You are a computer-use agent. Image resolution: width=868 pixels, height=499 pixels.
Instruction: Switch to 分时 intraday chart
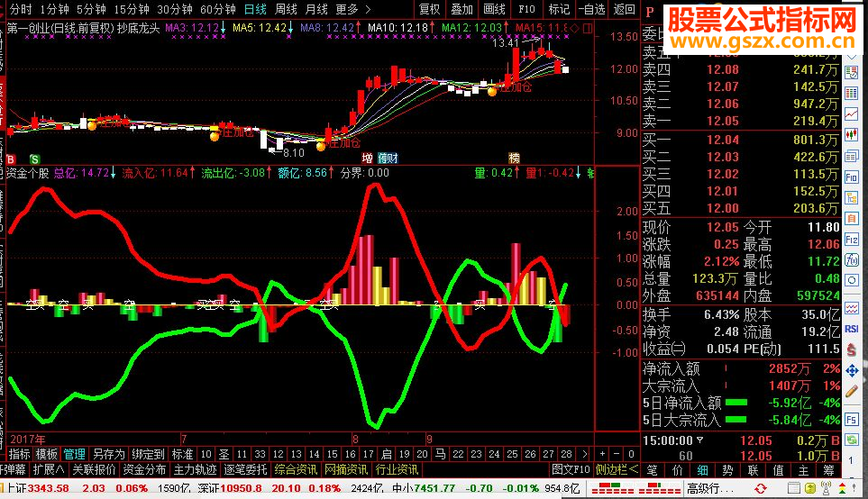click(21, 9)
